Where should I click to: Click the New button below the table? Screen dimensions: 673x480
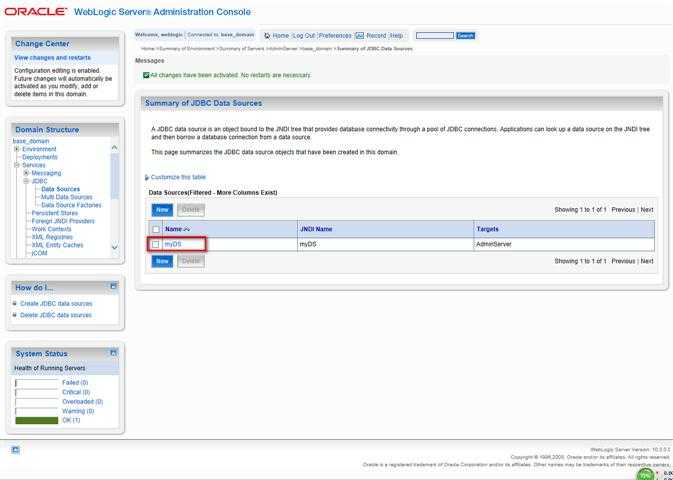click(x=162, y=261)
